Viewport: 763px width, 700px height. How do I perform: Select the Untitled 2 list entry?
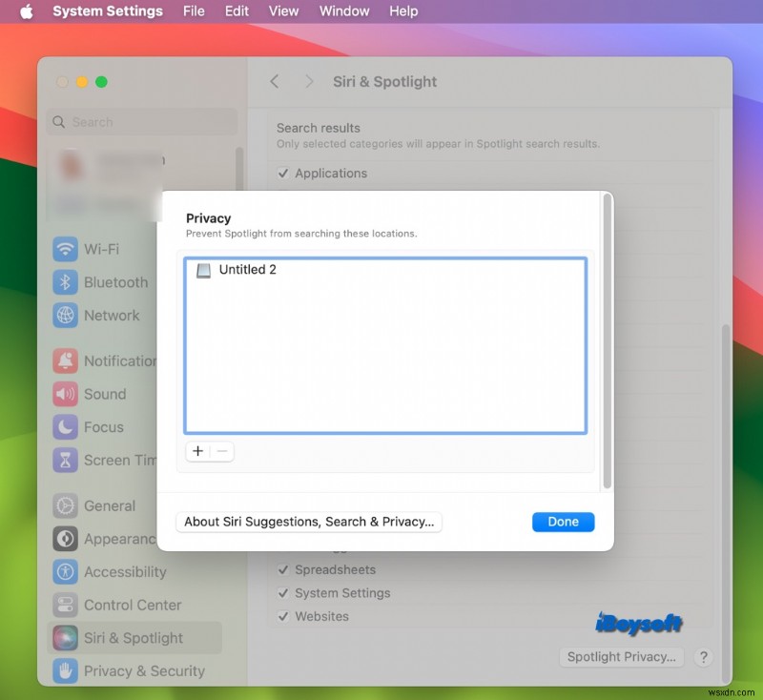click(x=385, y=270)
